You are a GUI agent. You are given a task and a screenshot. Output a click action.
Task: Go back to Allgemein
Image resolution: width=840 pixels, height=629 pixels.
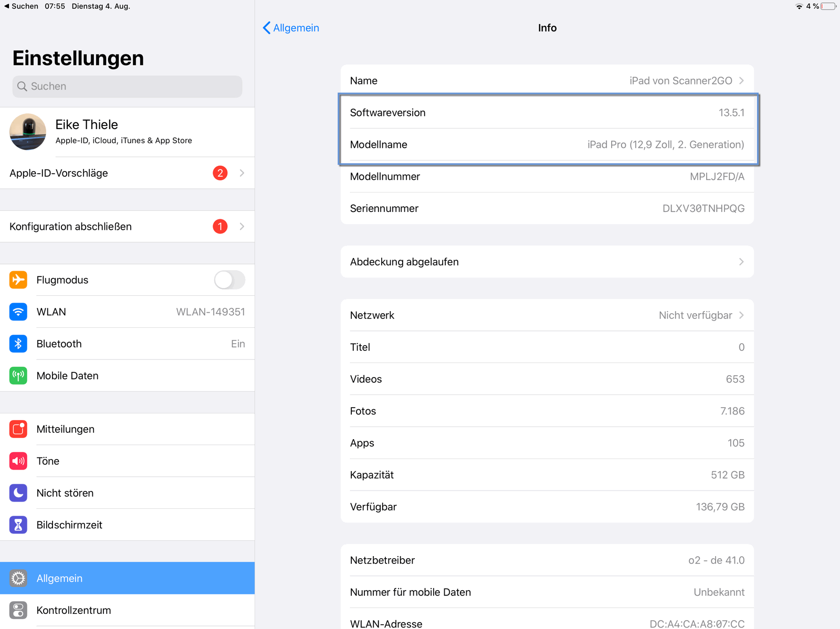(291, 28)
